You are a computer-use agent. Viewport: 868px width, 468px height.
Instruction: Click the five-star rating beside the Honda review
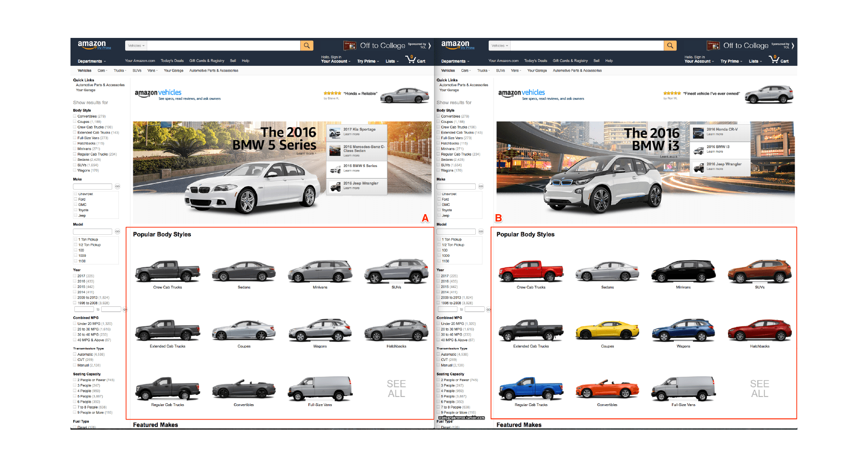tap(332, 92)
